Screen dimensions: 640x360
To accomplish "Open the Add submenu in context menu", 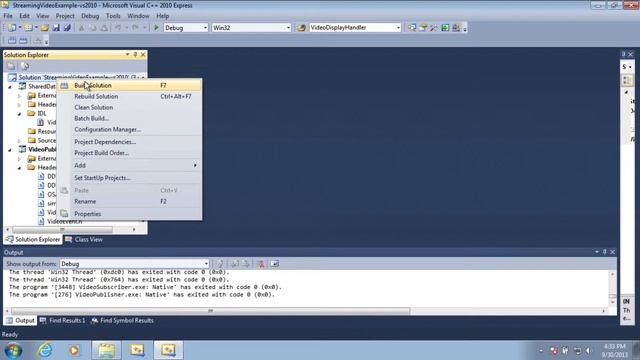I will click(x=129, y=165).
